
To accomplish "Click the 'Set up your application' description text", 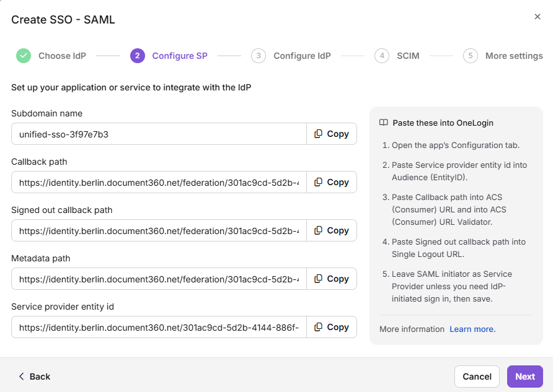I will coord(131,87).
